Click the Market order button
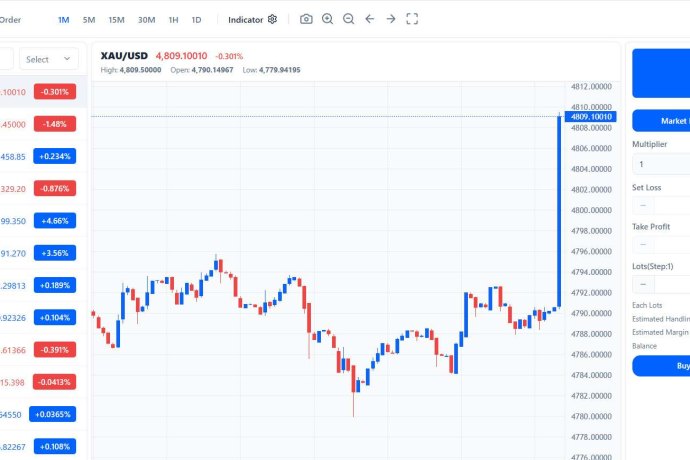 tap(661, 121)
